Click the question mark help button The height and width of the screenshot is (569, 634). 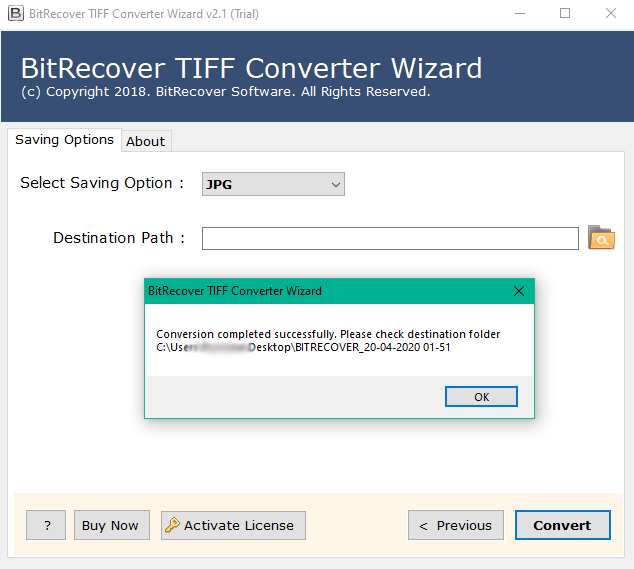tap(46, 525)
